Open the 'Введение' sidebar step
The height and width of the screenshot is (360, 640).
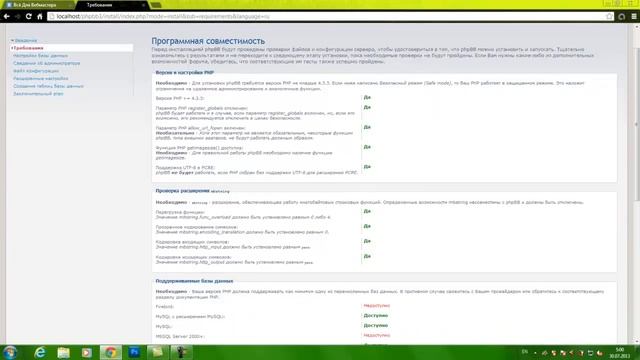(26, 40)
